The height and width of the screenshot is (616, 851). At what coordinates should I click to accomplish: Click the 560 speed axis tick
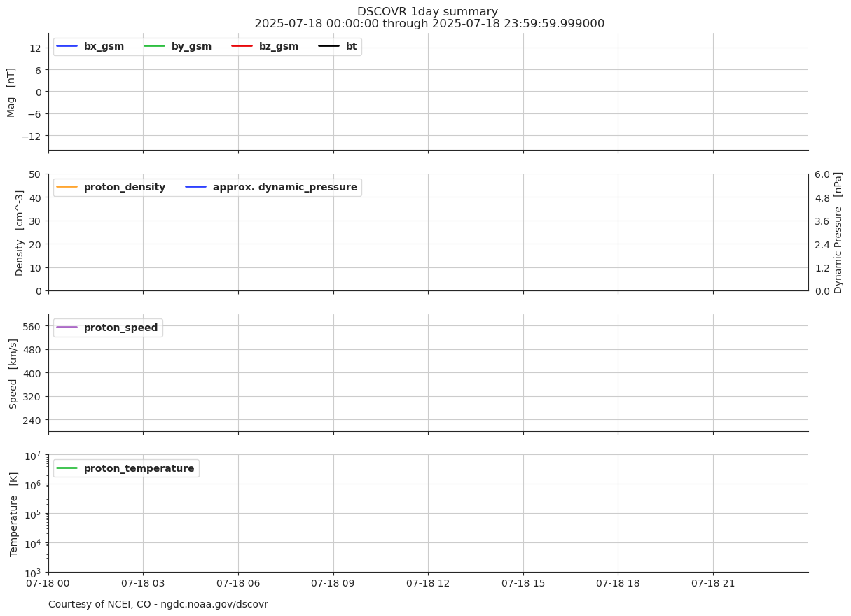[x=33, y=326]
